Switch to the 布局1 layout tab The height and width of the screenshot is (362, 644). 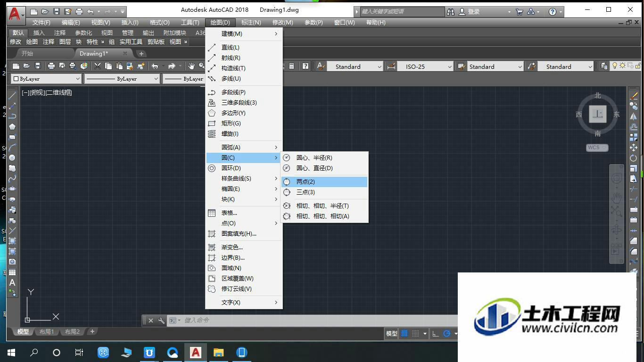[x=46, y=331]
